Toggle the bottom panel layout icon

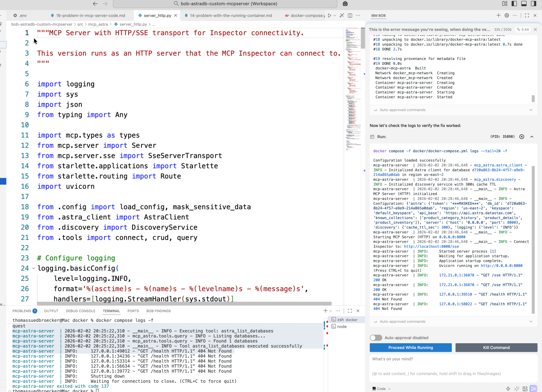click(524, 4)
